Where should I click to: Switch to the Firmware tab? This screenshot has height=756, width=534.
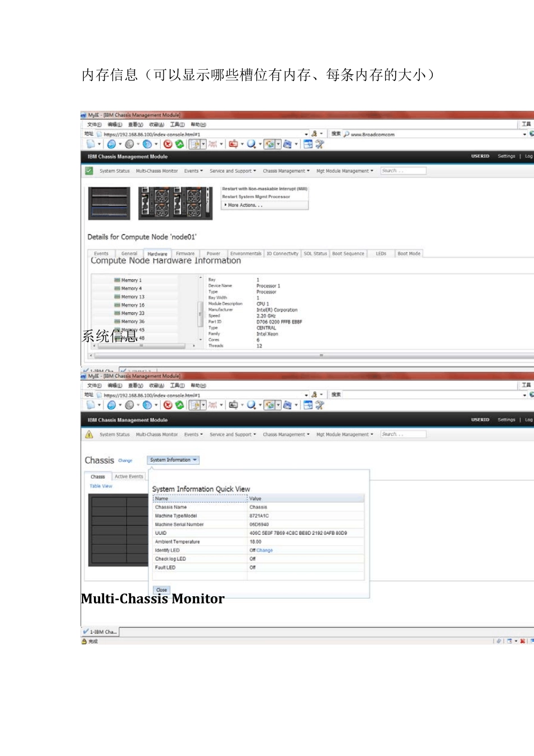point(185,254)
